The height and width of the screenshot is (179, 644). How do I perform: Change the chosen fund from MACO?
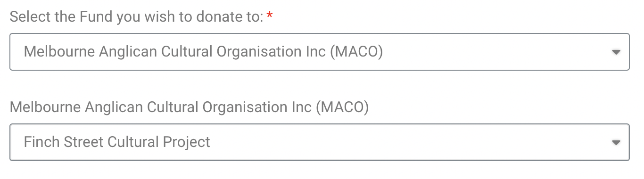coord(320,52)
